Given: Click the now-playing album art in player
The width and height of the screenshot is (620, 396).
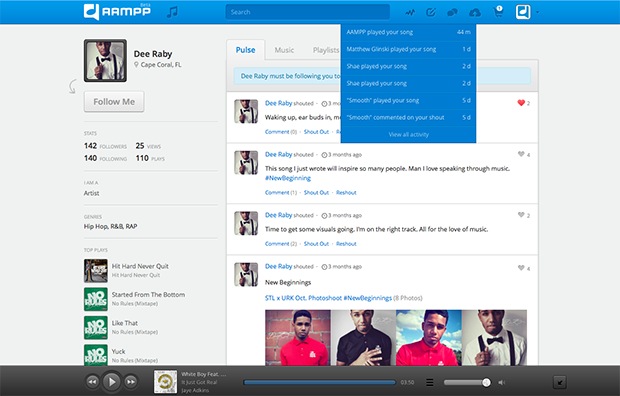Looking at the screenshot, I should coord(165,382).
